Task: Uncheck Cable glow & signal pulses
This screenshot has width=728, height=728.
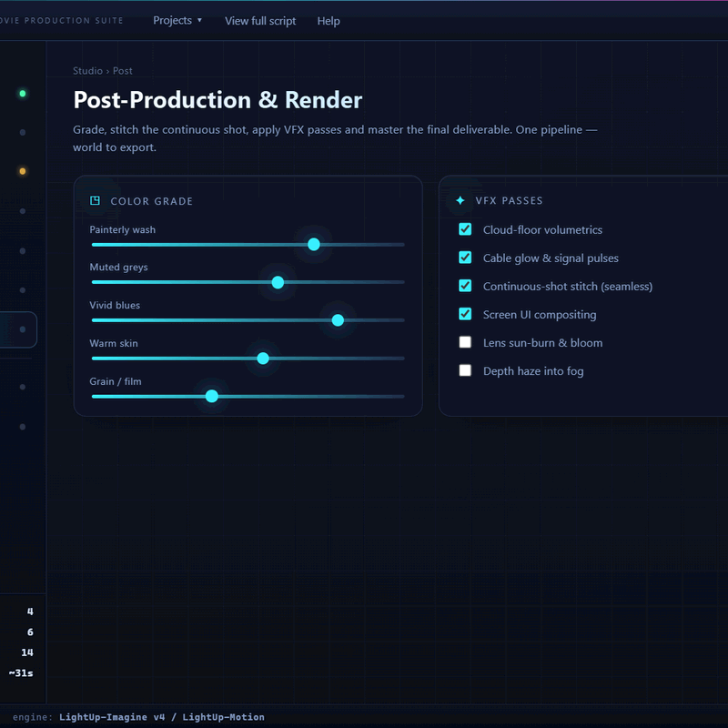Action: click(465, 258)
